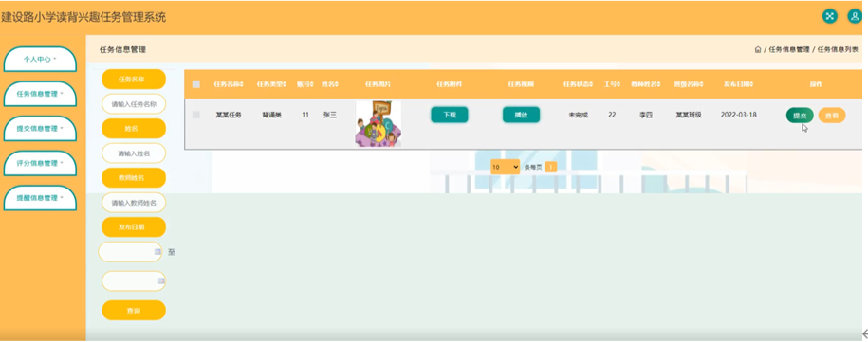Sort by 发布日期 column arrows
This screenshot has width=868, height=342.
751,84
